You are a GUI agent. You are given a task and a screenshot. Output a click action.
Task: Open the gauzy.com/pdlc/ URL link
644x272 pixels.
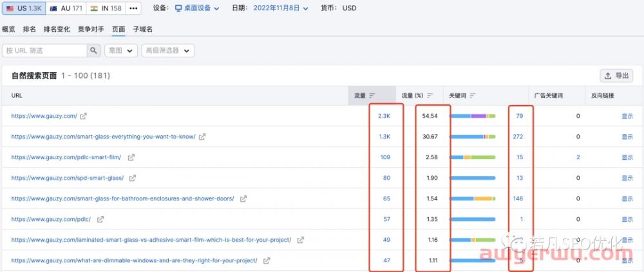[x=51, y=219]
